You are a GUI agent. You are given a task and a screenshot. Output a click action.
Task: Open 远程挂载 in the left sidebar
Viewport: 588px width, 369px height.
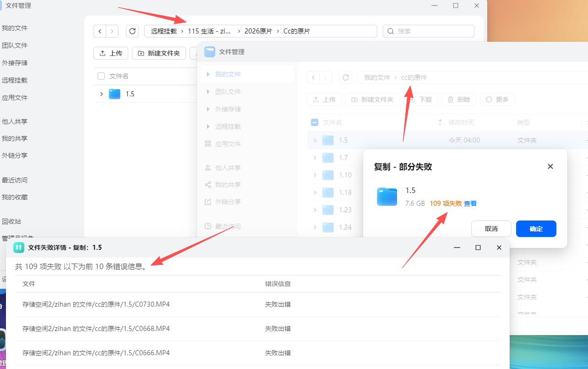pos(15,80)
